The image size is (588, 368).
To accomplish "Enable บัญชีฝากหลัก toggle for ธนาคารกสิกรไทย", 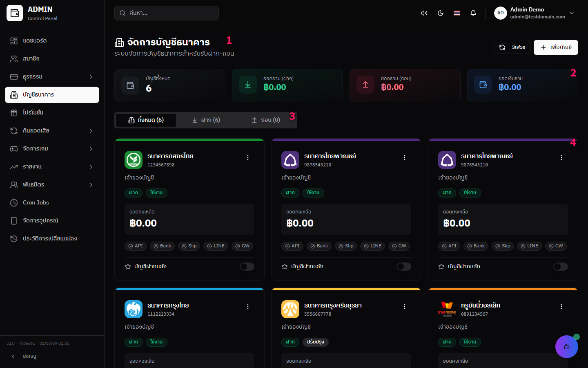I will (247, 267).
